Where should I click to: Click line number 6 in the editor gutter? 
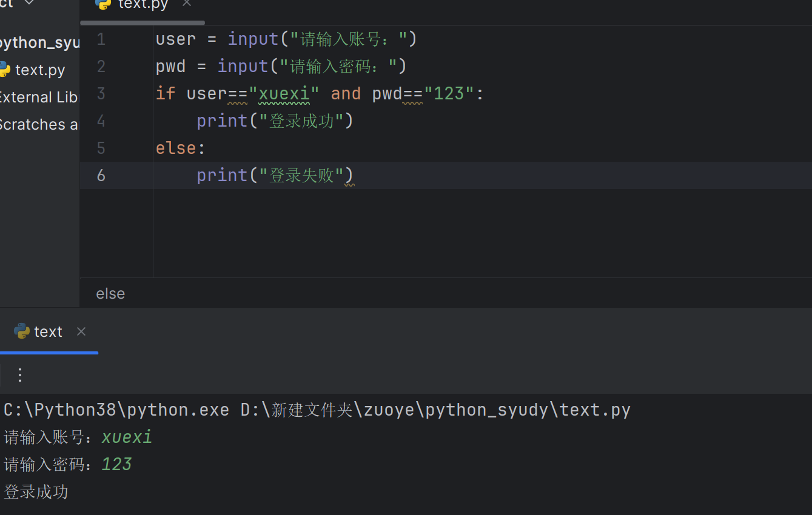coord(101,175)
